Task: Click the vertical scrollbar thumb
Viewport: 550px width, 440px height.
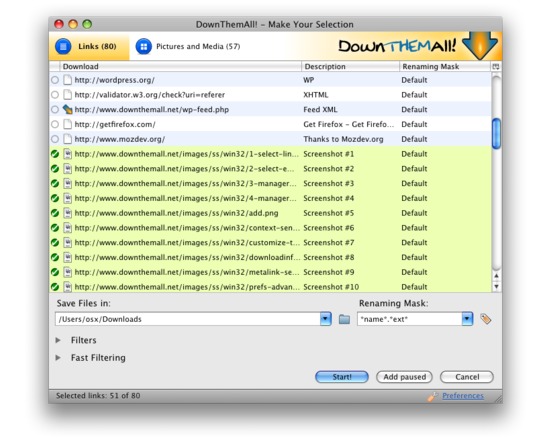Action: [496, 134]
